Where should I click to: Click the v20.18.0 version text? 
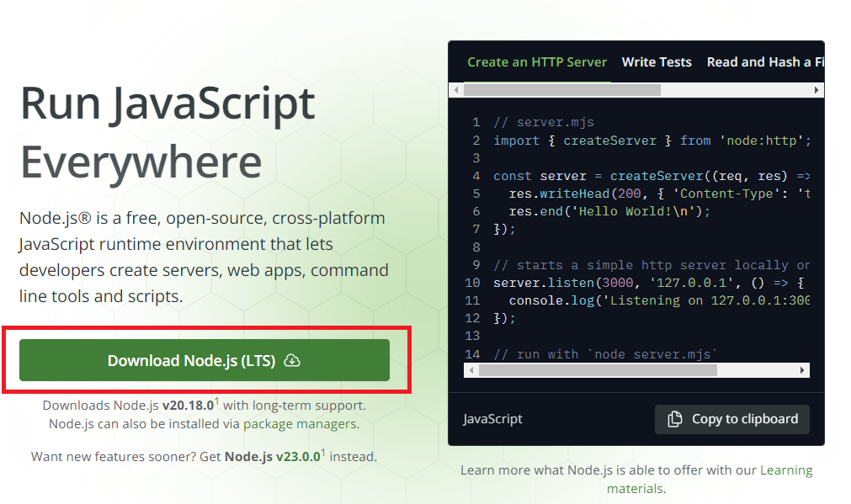click(x=188, y=406)
